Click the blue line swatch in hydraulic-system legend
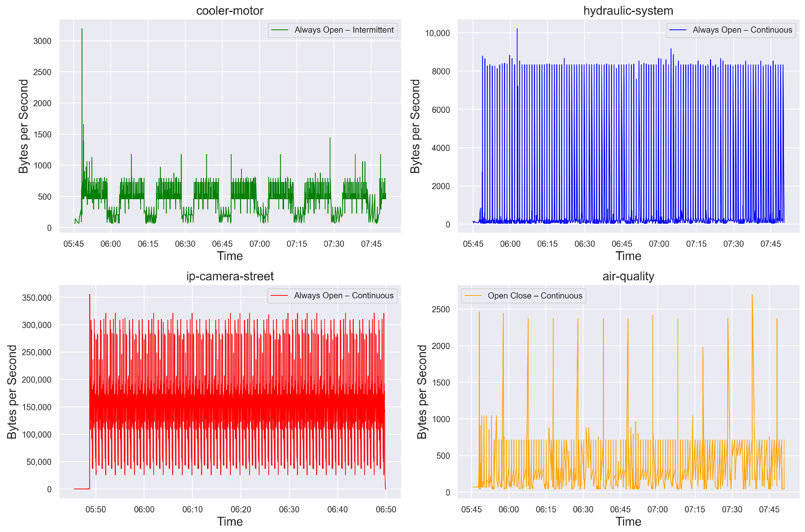Screen dimensions: 805x532 [x=678, y=30]
